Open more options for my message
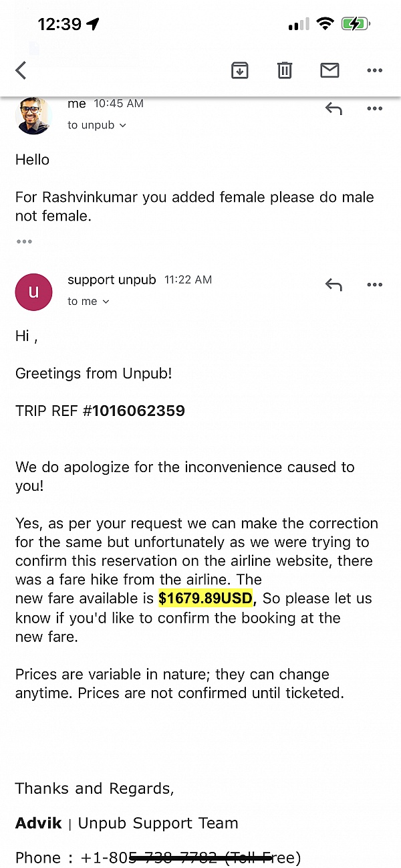 [x=374, y=108]
